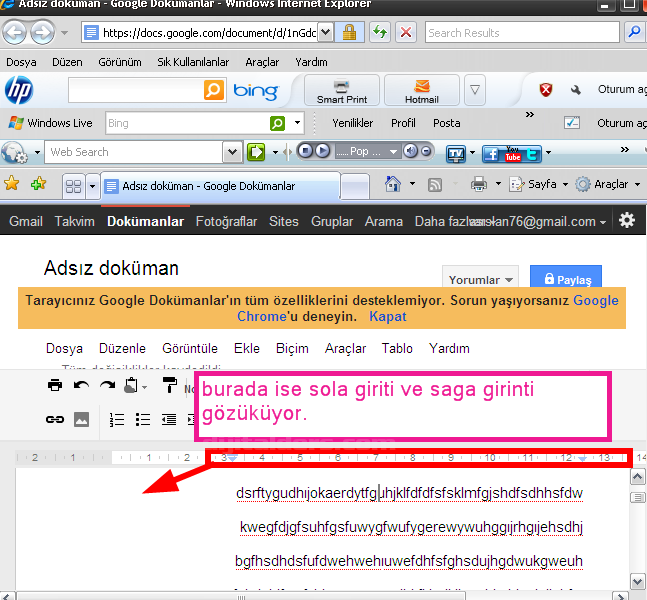Open the Biçim menu in Docs
The width and height of the screenshot is (647, 600).
tap(292, 348)
